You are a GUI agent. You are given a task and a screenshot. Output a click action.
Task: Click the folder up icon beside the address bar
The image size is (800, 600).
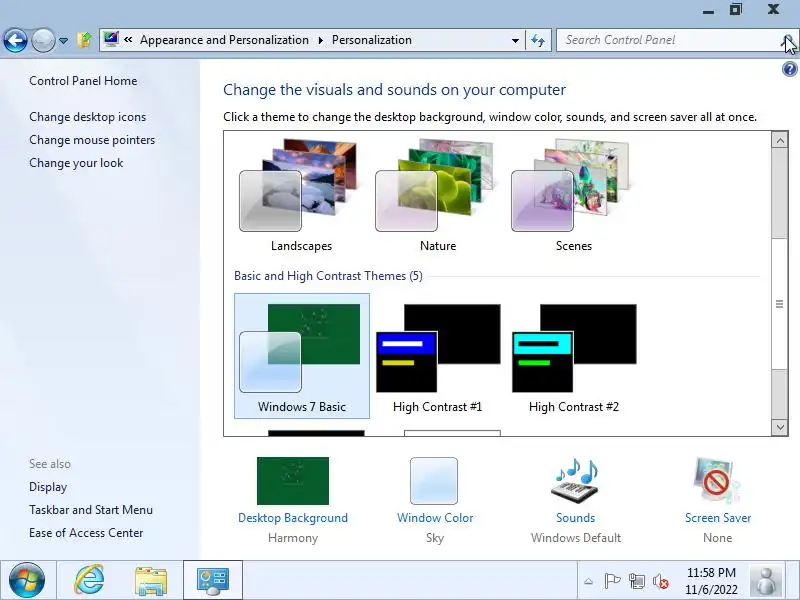pyautogui.click(x=84, y=40)
